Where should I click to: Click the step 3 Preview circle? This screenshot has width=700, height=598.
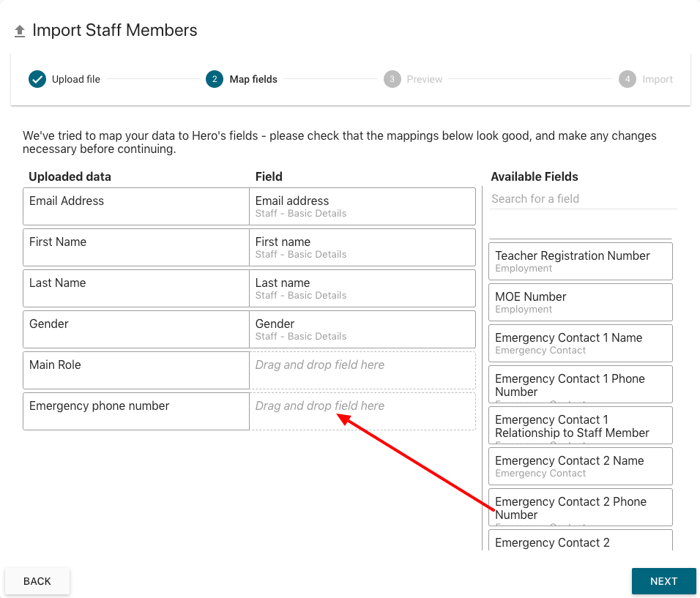[x=392, y=79]
